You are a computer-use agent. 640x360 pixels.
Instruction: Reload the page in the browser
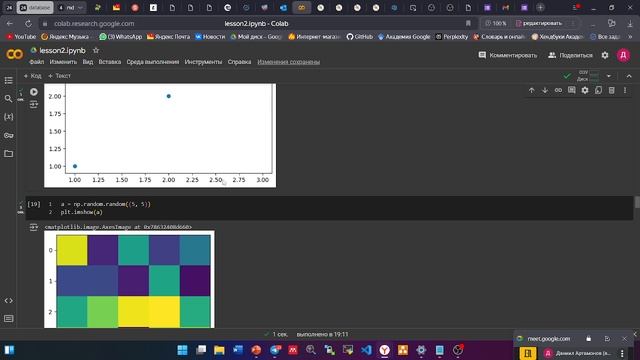[x=28, y=24]
